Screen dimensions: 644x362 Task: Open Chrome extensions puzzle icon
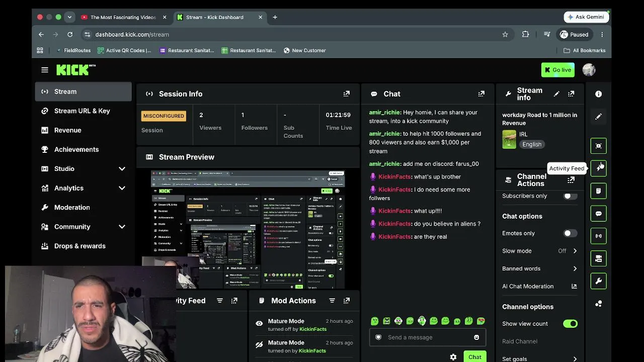pyautogui.click(x=526, y=35)
